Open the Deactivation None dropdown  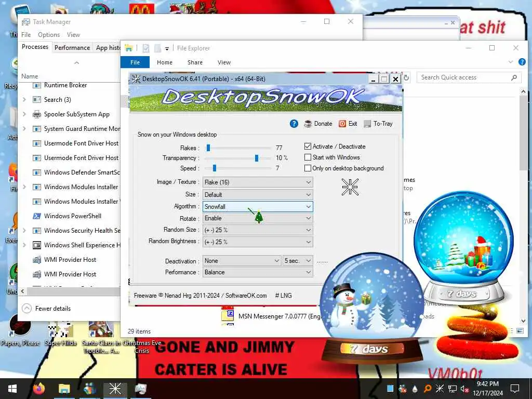(x=242, y=261)
